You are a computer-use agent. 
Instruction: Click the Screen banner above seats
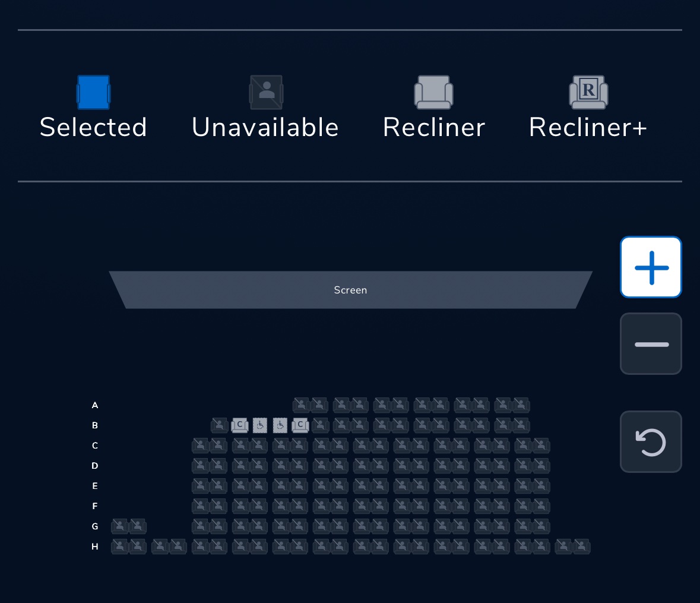coord(350,289)
